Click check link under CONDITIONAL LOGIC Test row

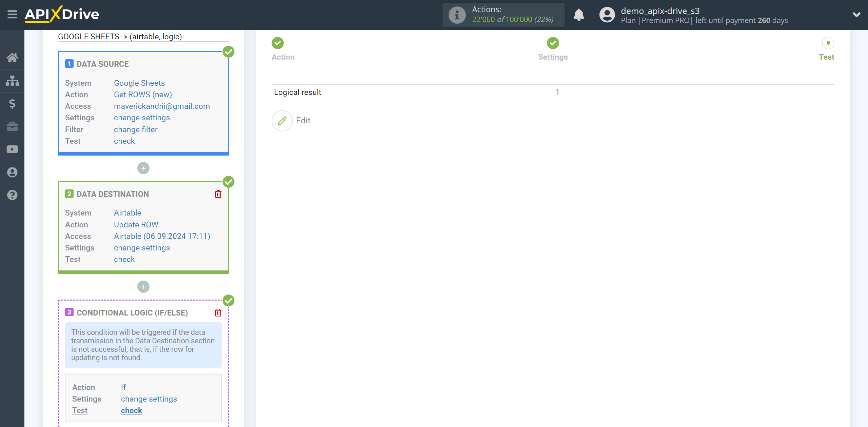(x=131, y=410)
